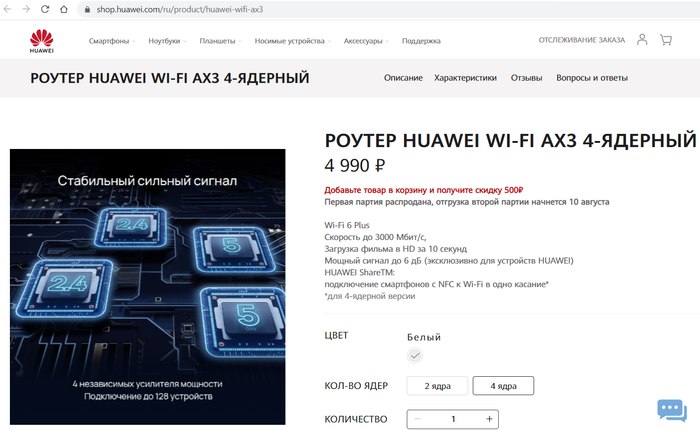Click the router product image
Screen dimensions: 700x430
147,287
